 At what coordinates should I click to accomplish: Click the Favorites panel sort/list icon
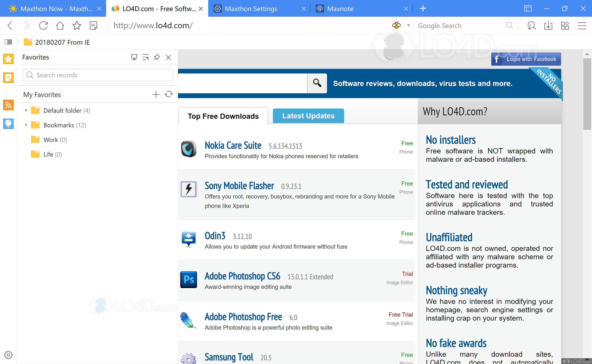pos(146,57)
